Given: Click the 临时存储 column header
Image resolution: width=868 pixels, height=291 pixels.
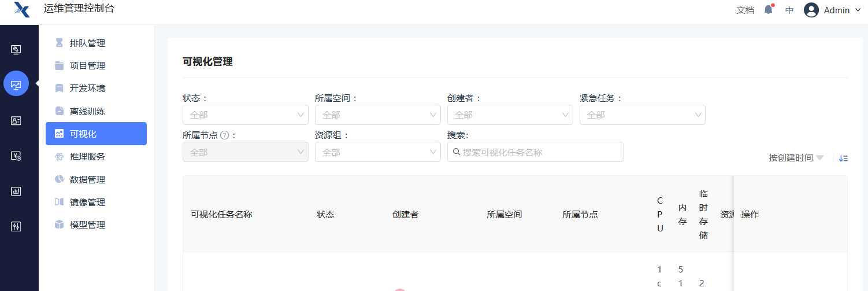Looking at the screenshot, I should tap(703, 214).
